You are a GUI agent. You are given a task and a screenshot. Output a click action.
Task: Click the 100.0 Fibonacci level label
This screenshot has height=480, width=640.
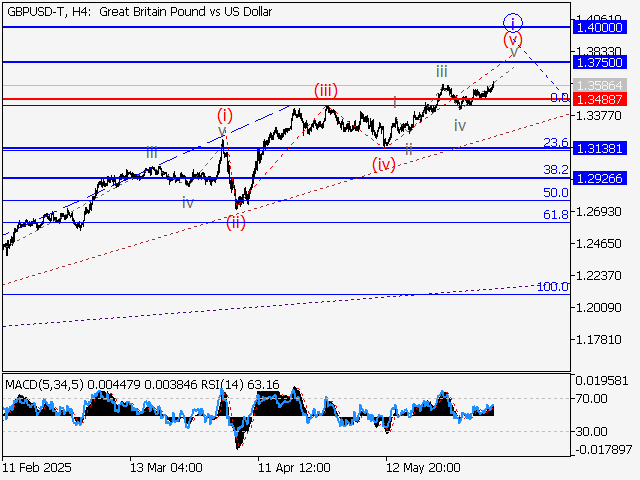553,287
